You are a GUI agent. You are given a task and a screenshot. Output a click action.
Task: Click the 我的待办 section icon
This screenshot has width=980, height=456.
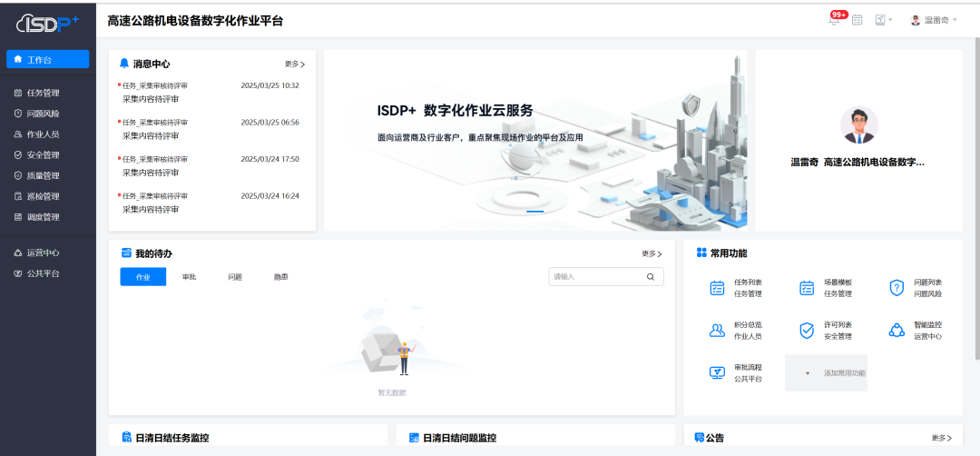[125, 253]
